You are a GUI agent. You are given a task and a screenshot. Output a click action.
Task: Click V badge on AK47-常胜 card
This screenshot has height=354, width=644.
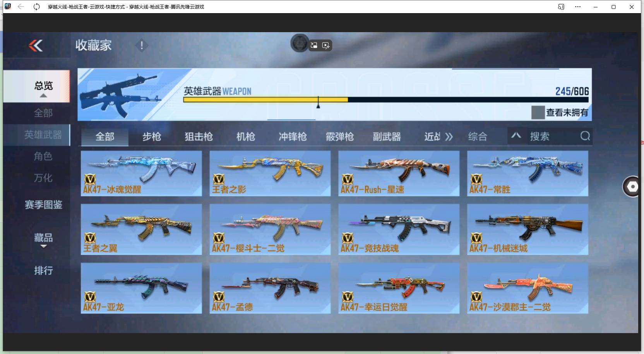[476, 179]
